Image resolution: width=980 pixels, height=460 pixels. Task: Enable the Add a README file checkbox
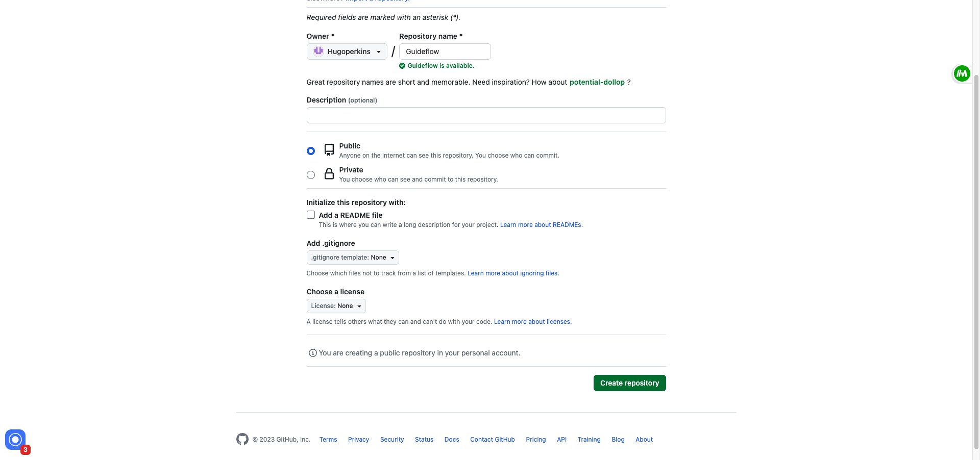[310, 215]
